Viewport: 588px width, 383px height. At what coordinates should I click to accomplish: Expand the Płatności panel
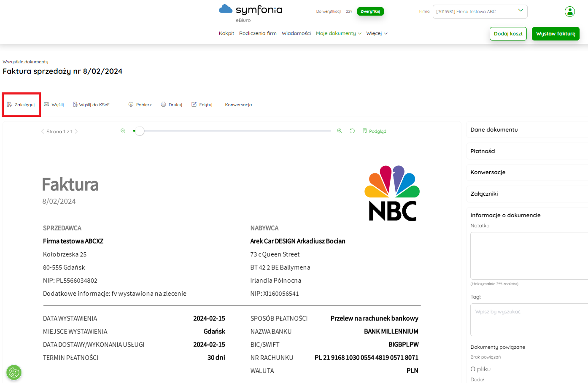point(527,151)
